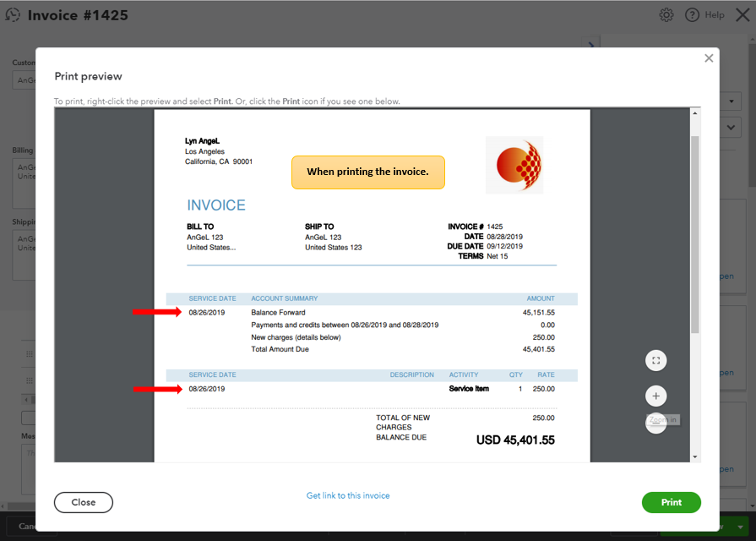Zoom out on the invoice preview
The width and height of the screenshot is (756, 541).
coord(656,423)
